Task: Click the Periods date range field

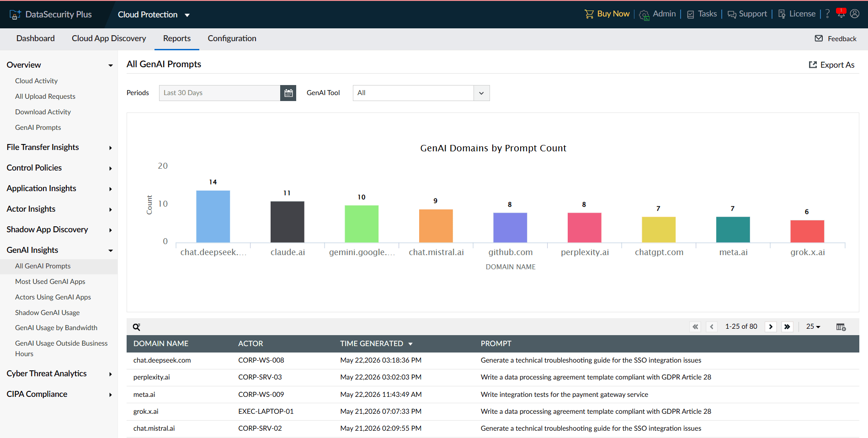Action: (x=219, y=93)
